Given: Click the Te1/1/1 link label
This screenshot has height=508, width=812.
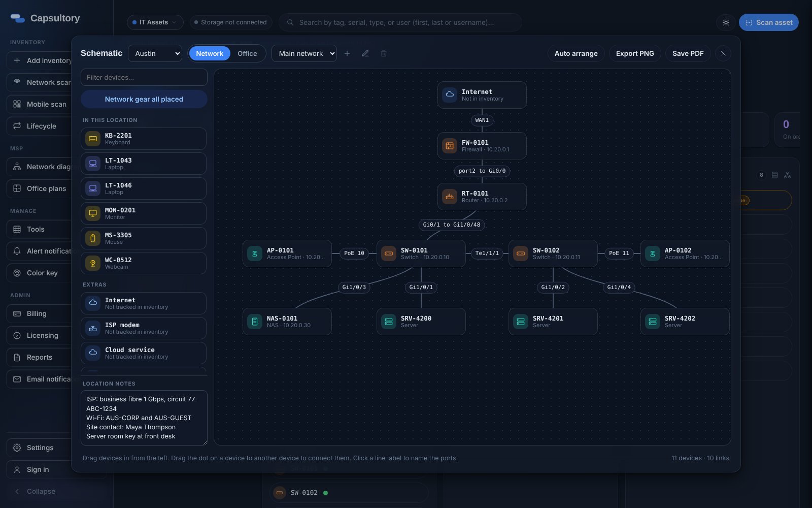Looking at the screenshot, I should pyautogui.click(x=487, y=253).
